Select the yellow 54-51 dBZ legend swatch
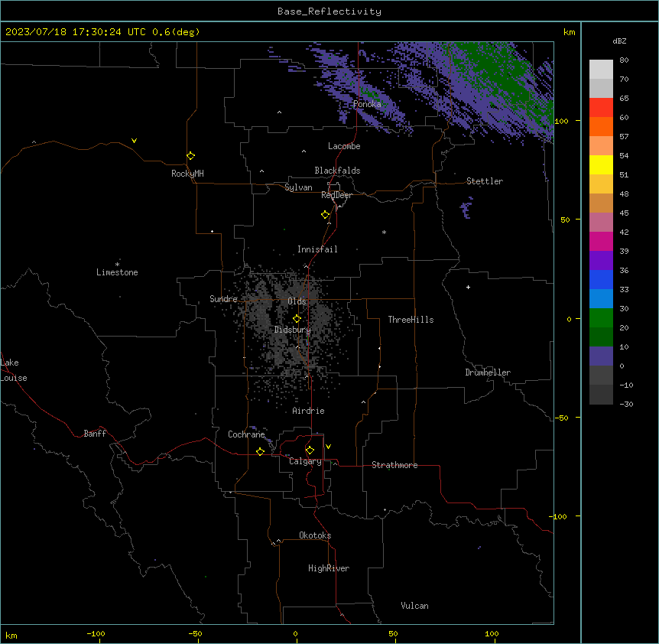 pos(601,164)
